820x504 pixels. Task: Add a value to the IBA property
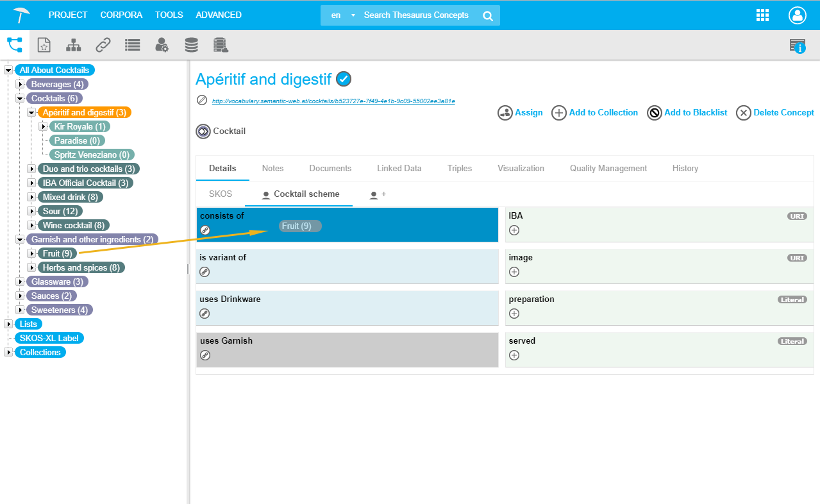[514, 230]
